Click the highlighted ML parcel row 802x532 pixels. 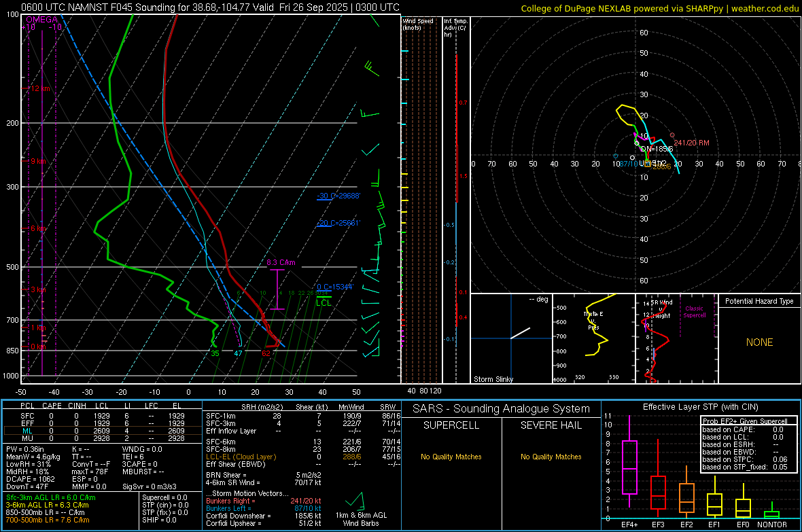pyautogui.click(x=103, y=431)
